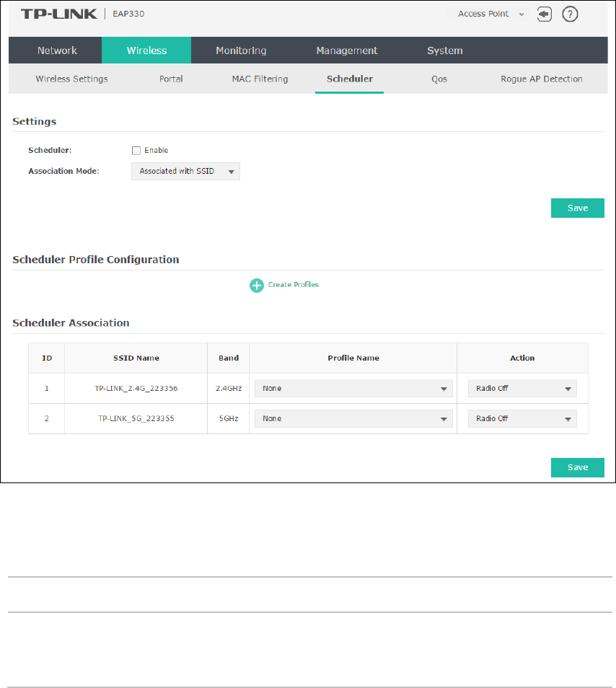Click the TP-LINK logo

click(59, 14)
